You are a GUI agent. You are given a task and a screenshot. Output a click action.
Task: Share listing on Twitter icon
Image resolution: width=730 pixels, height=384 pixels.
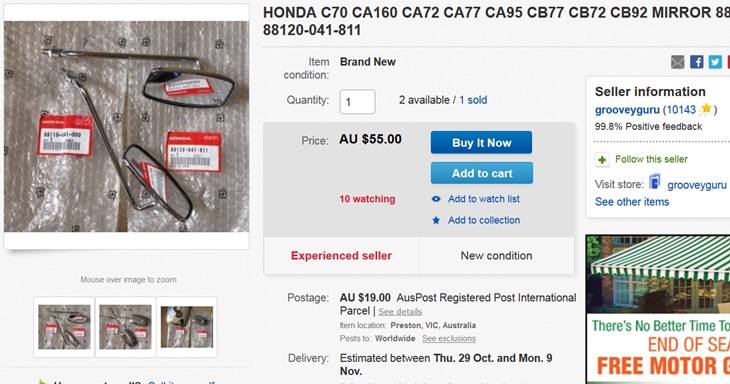pyautogui.click(x=715, y=62)
